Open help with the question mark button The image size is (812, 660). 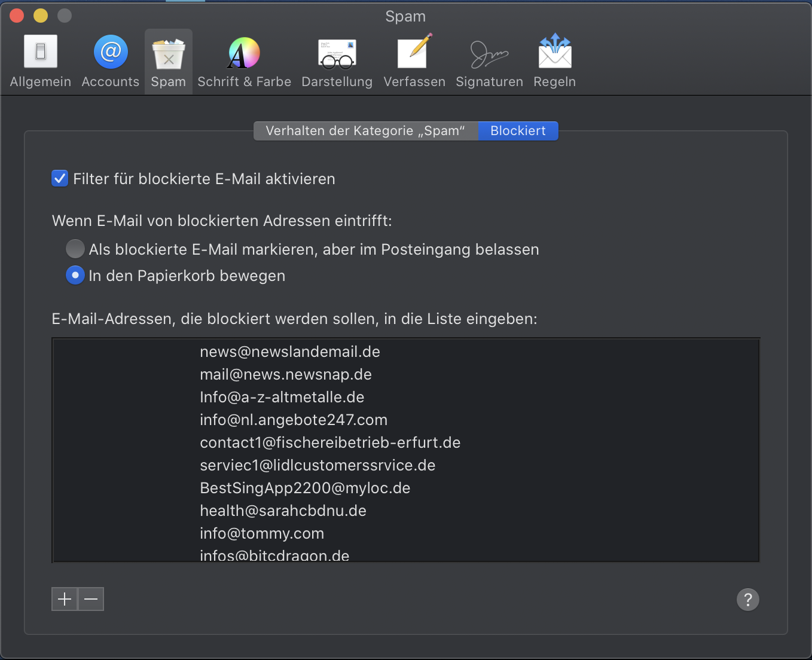click(x=747, y=599)
